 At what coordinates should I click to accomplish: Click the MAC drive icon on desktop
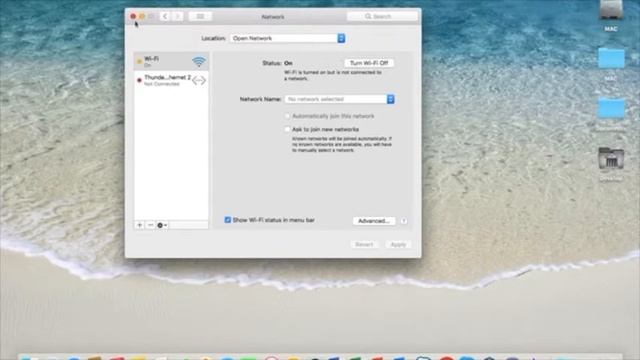click(611, 10)
